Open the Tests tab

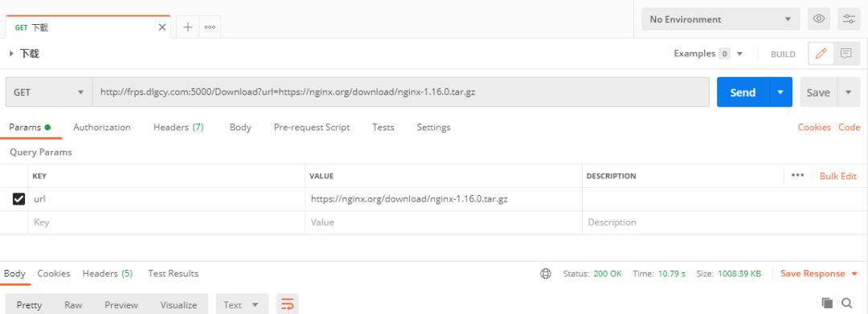point(383,127)
